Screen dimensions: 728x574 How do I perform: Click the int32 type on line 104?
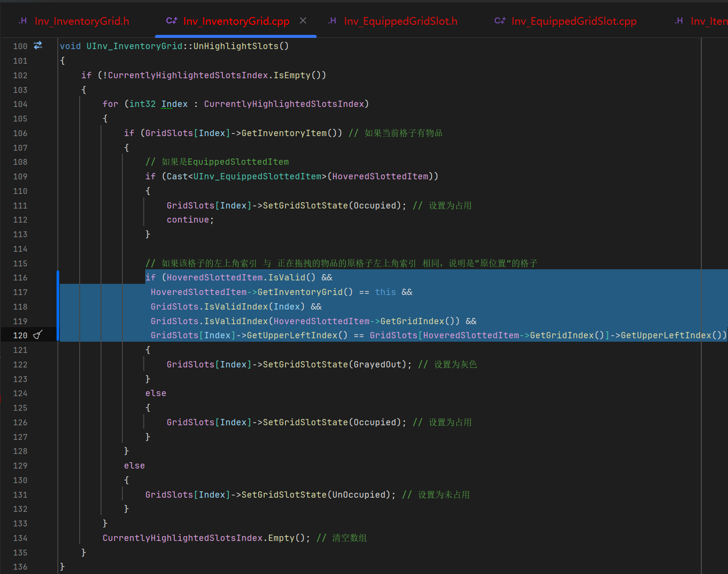pyautogui.click(x=143, y=104)
